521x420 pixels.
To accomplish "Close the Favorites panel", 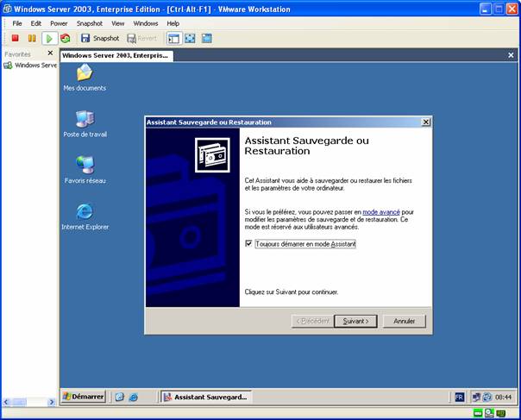I will 50,53.
